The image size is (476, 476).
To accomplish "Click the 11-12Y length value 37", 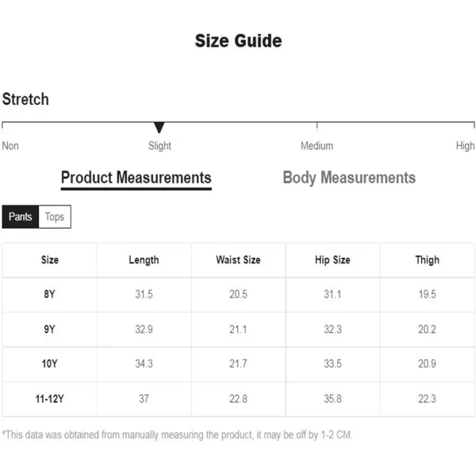I will pyautogui.click(x=144, y=399).
